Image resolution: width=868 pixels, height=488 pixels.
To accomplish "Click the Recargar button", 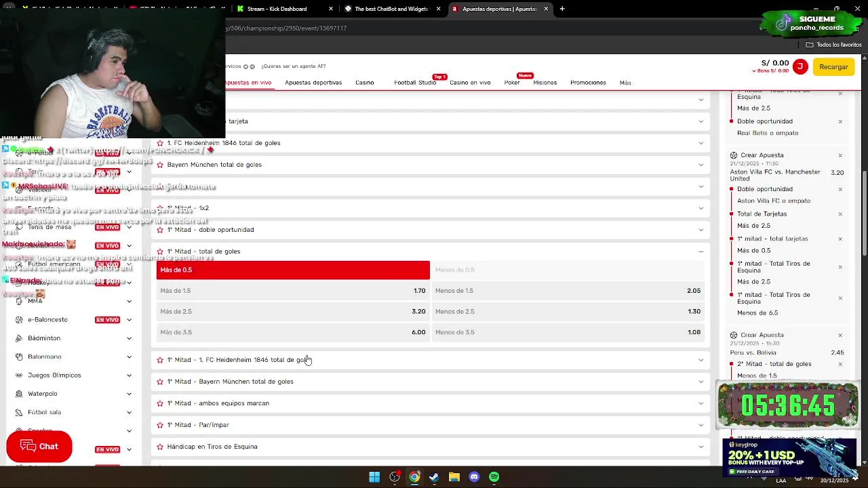I will 833,67.
